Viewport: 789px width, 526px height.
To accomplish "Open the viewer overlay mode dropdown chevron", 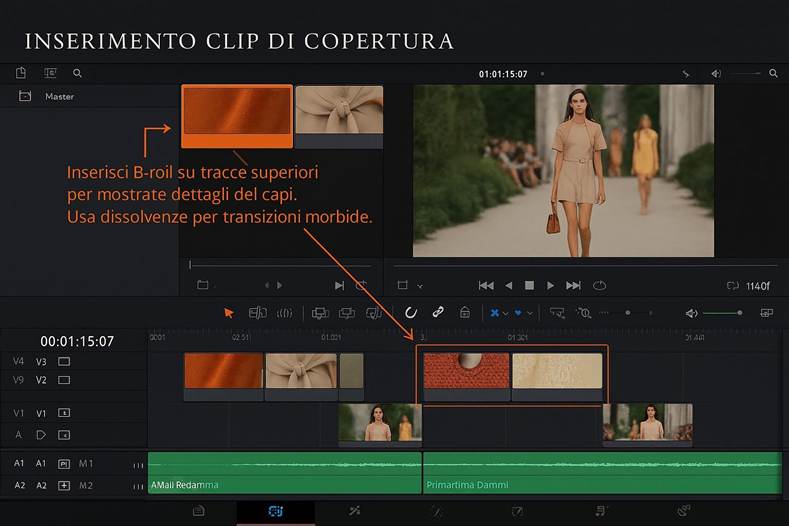I will [x=420, y=286].
